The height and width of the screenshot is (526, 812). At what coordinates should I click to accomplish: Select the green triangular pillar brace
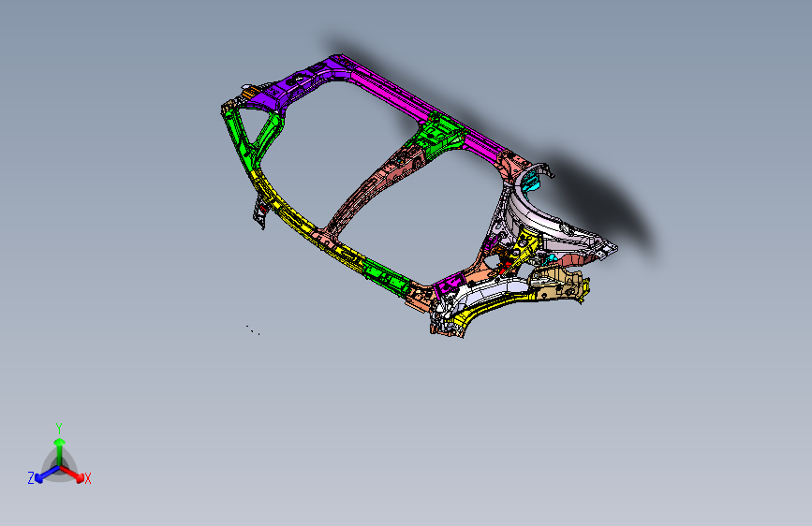click(x=253, y=138)
